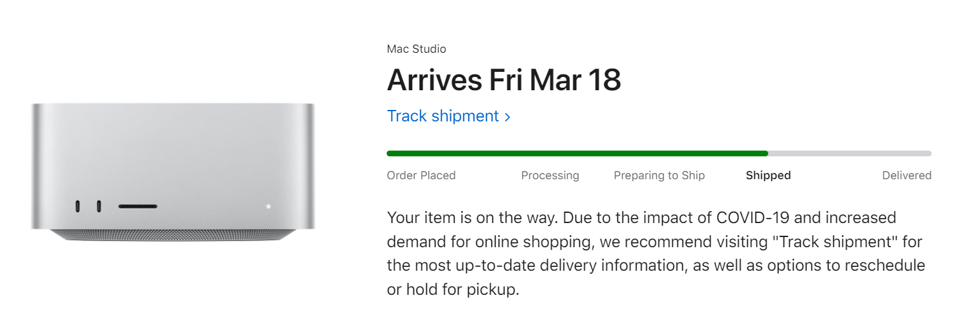Image resolution: width=980 pixels, height=333 pixels.
Task: Click the SD card slot on the Mac Studio
Action: click(x=137, y=207)
